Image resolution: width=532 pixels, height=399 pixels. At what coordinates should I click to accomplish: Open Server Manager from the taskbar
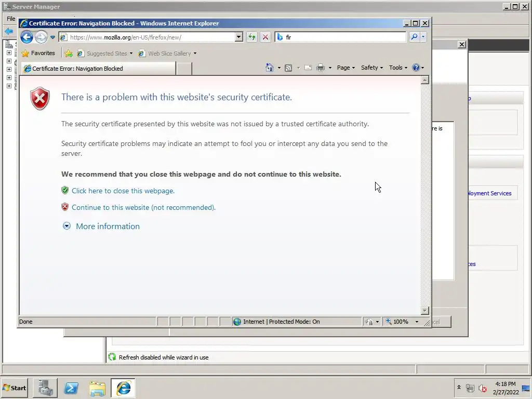click(x=45, y=388)
